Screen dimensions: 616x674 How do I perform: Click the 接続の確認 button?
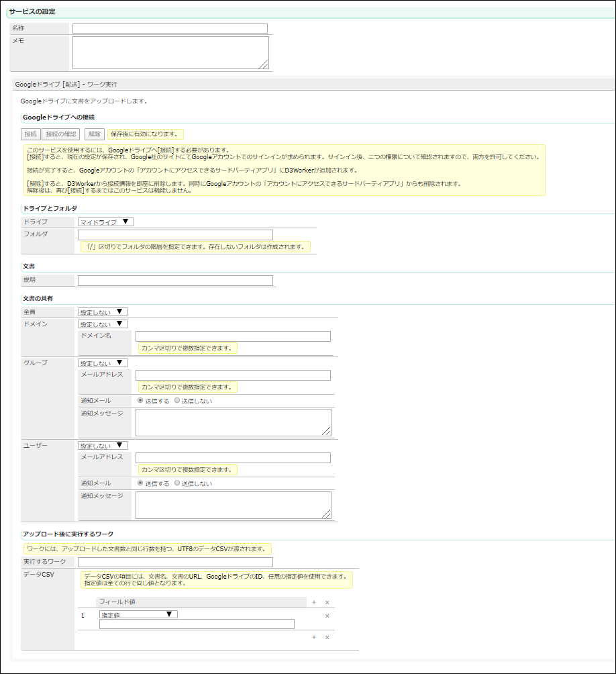(62, 134)
